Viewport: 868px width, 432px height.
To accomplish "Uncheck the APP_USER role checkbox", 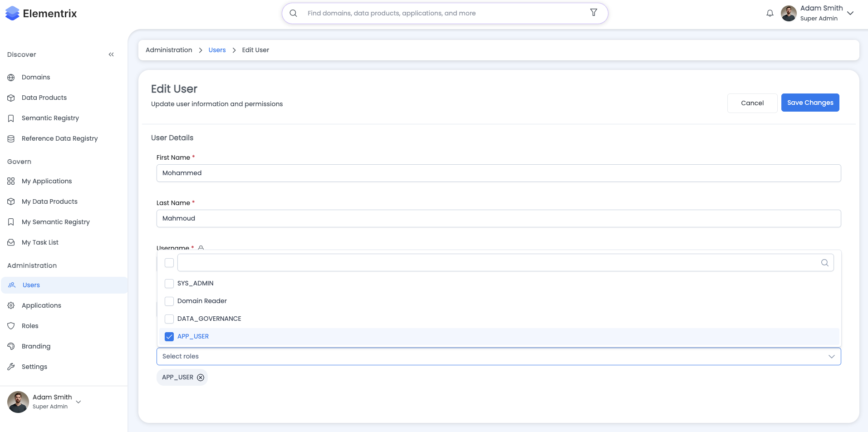I will tap(169, 337).
